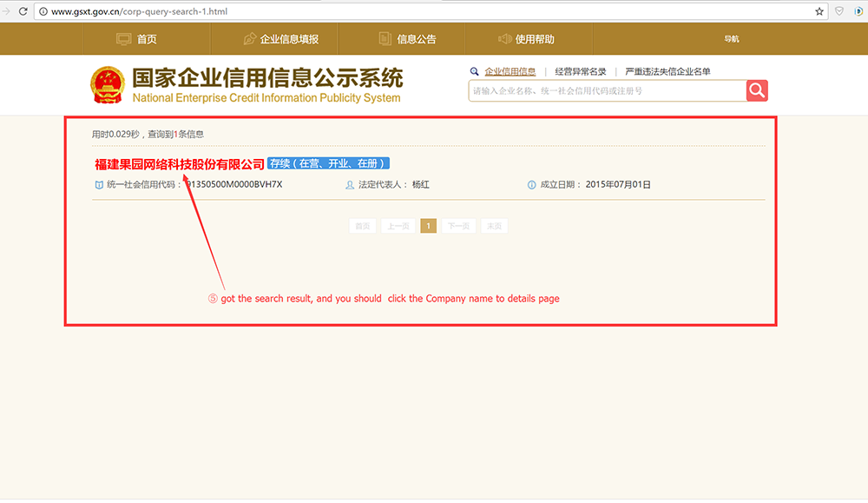Focus the enterprise name search input field

point(608,91)
